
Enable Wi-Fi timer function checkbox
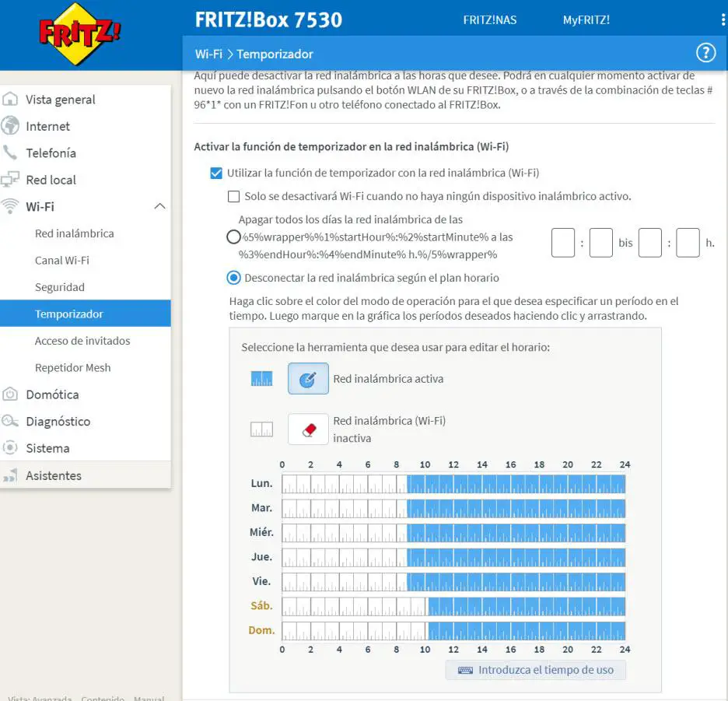point(216,173)
